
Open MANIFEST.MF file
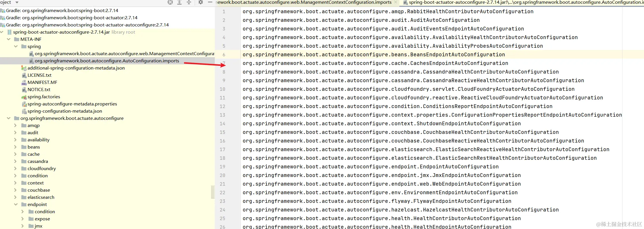click(42, 82)
